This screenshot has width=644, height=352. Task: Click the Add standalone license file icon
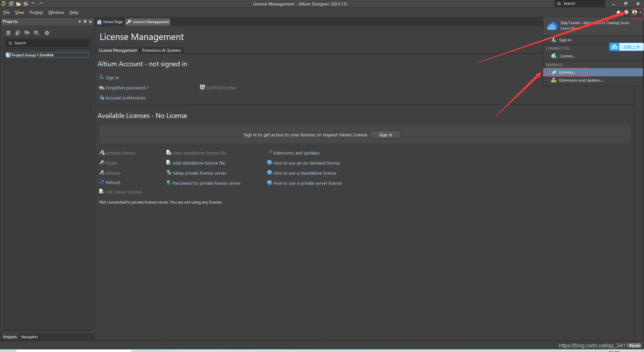[x=169, y=163]
